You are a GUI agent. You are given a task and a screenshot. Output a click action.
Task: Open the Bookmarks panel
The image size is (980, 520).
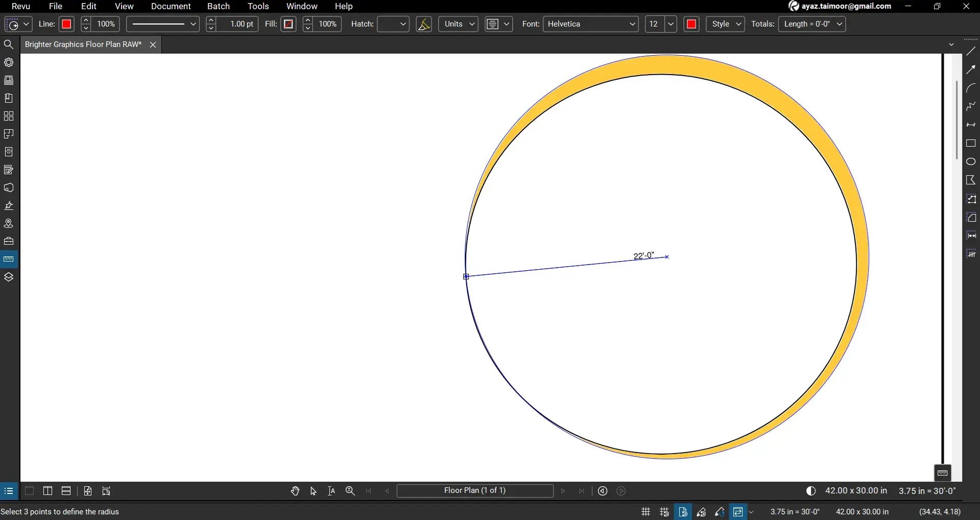9,98
